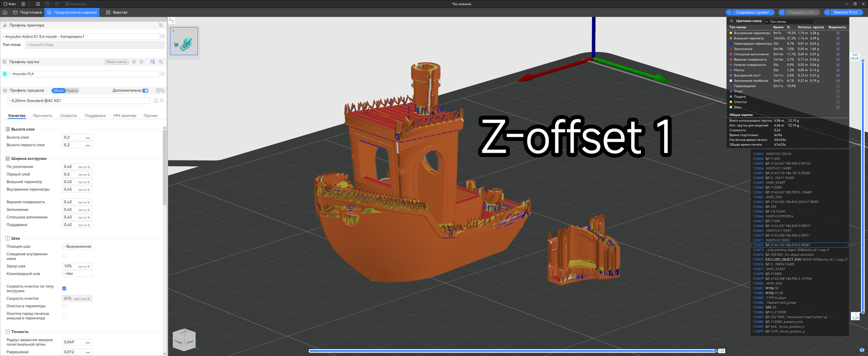Go to the home screen icon
Image resolution: width=868 pixels, height=356 pixels.
[5, 12]
